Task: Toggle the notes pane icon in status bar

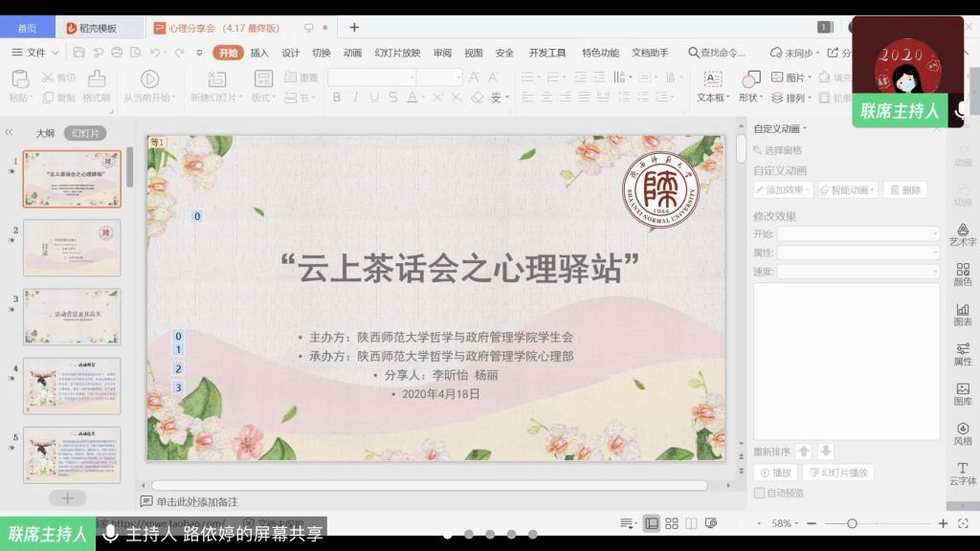Action: click(x=626, y=523)
